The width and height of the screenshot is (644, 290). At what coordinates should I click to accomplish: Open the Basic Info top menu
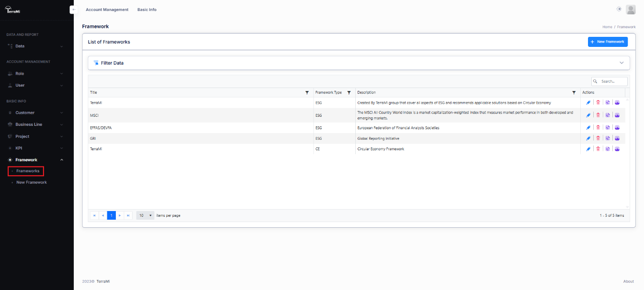point(147,10)
